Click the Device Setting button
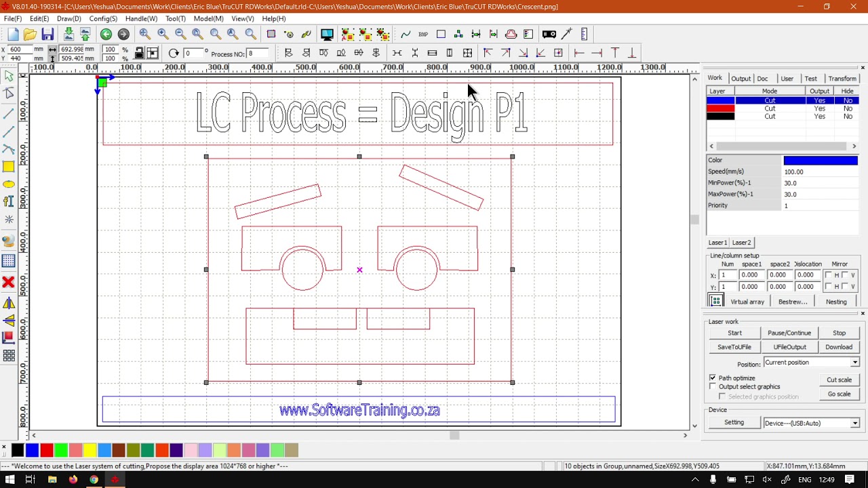Viewport: 868px width, 488px height. (734, 423)
